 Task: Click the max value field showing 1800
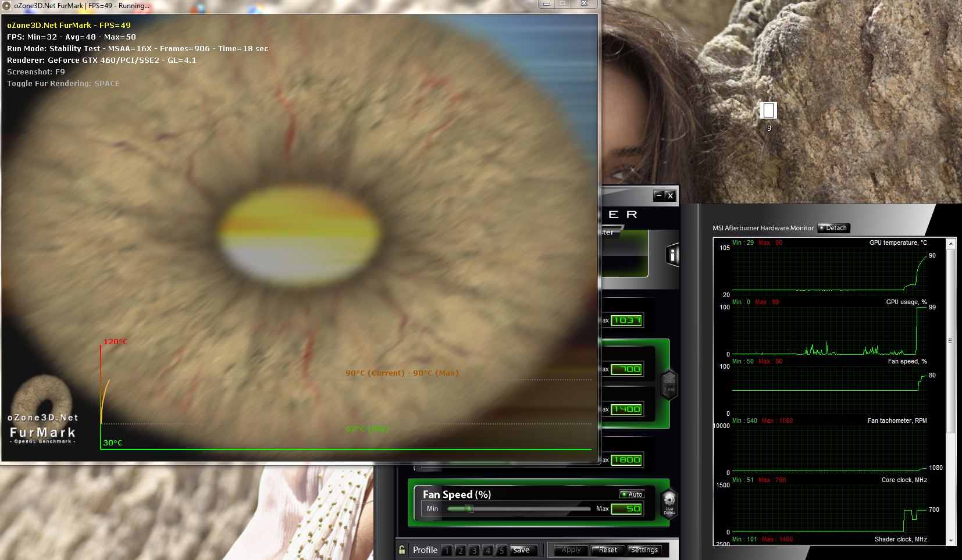627,460
